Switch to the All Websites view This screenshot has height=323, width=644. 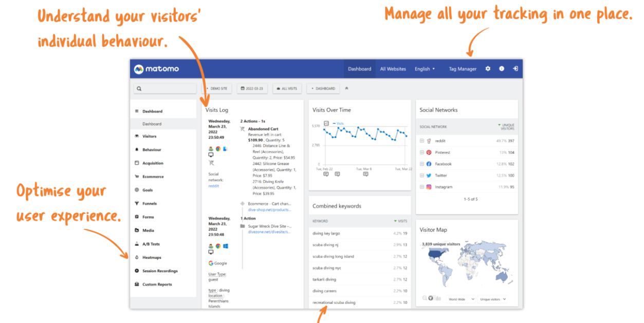[x=393, y=68]
